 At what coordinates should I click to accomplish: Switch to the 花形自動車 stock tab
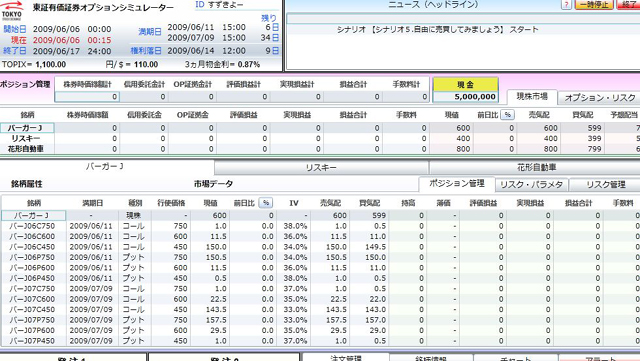click(536, 167)
